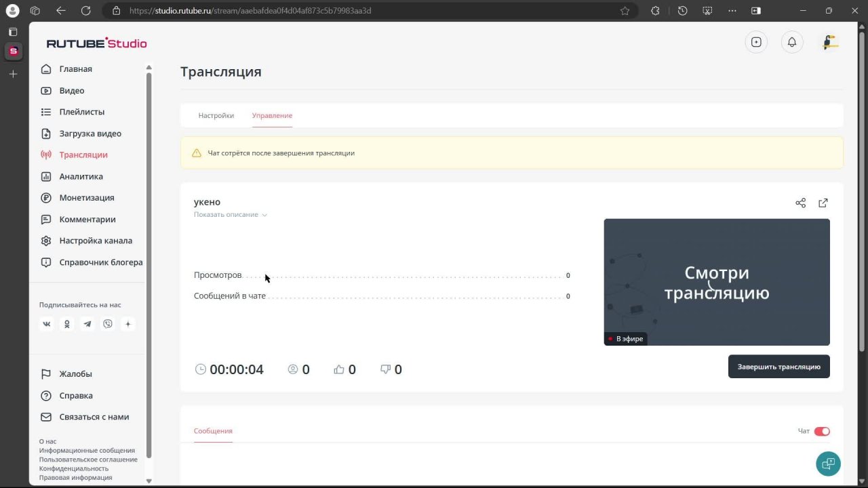Screen dimensions: 868x488
Task: Click the stream title укено
Action: point(207,202)
